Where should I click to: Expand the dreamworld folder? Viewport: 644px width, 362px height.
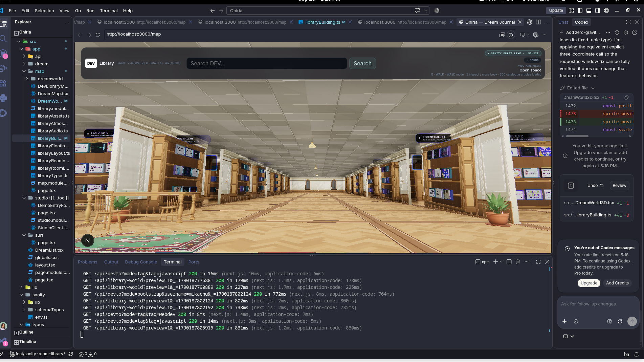[27, 79]
